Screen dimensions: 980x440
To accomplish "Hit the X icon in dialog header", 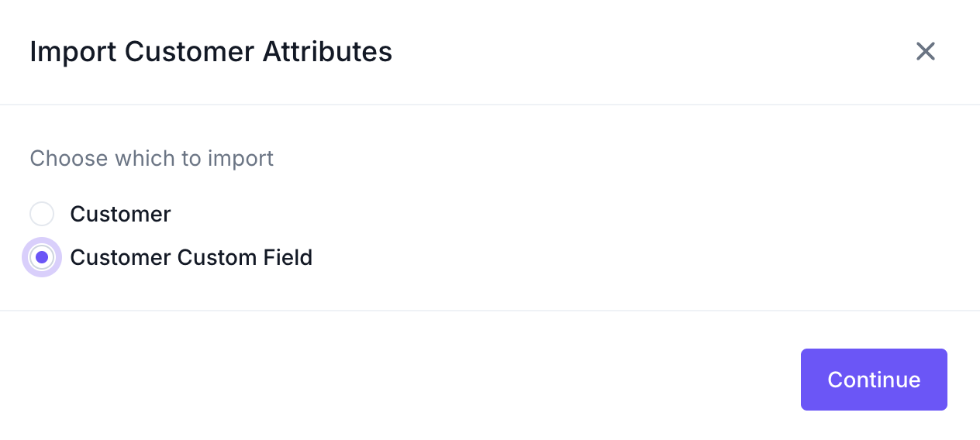I will pos(926,51).
